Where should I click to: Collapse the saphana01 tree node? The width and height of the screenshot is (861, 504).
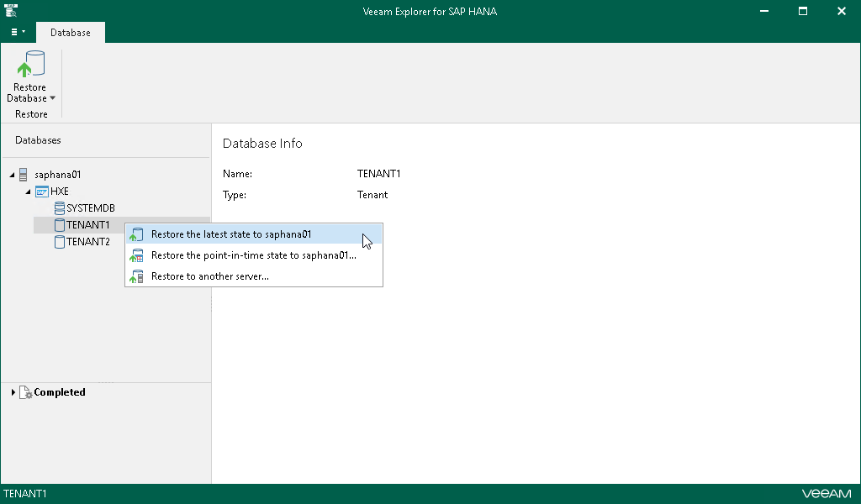[12, 175]
